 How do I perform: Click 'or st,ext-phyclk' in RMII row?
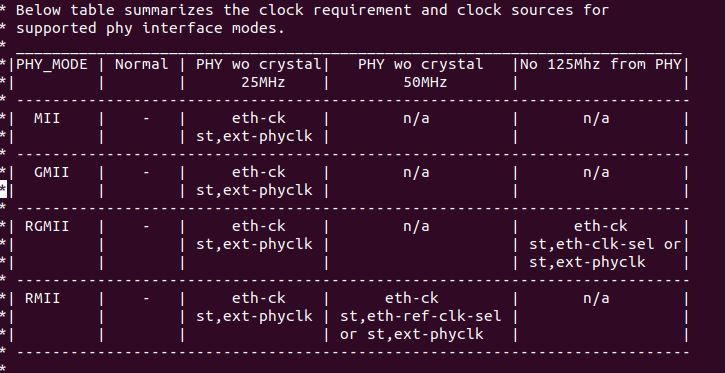coord(412,335)
